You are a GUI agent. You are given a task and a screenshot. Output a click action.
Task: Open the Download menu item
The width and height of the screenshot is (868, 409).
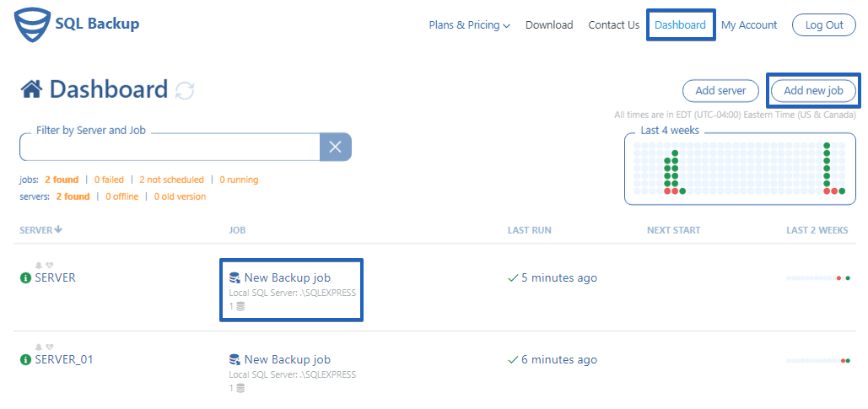pyautogui.click(x=549, y=25)
